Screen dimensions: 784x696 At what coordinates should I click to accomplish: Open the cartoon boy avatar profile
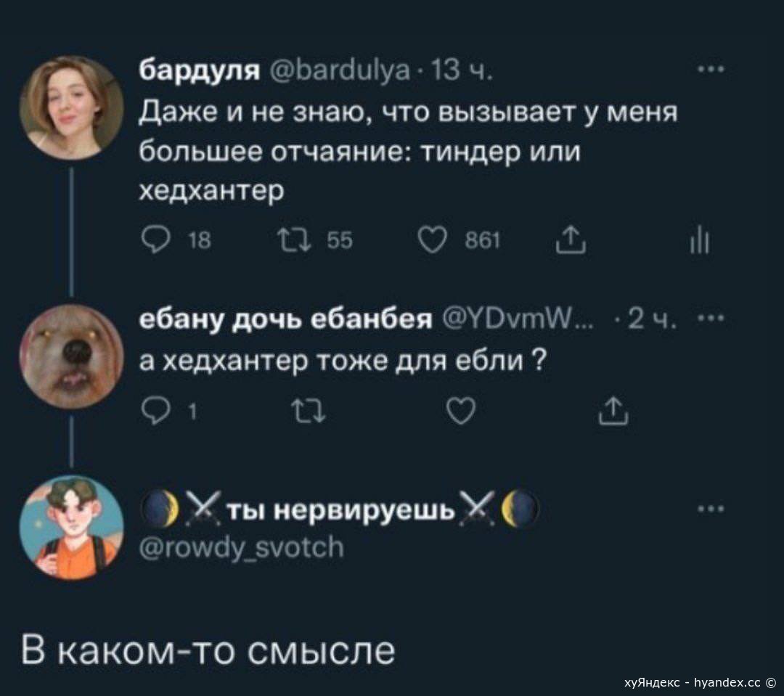[x=71, y=528]
